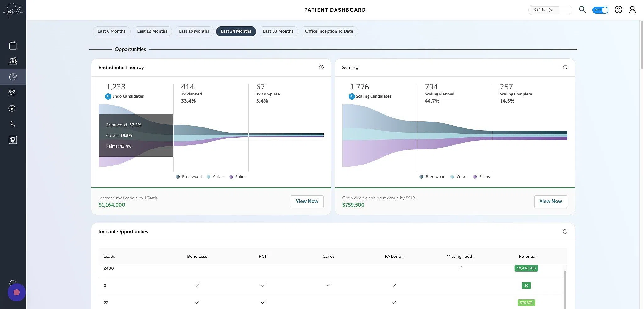
Task: Open the dental imaging sidebar icon
Action: 13,140
